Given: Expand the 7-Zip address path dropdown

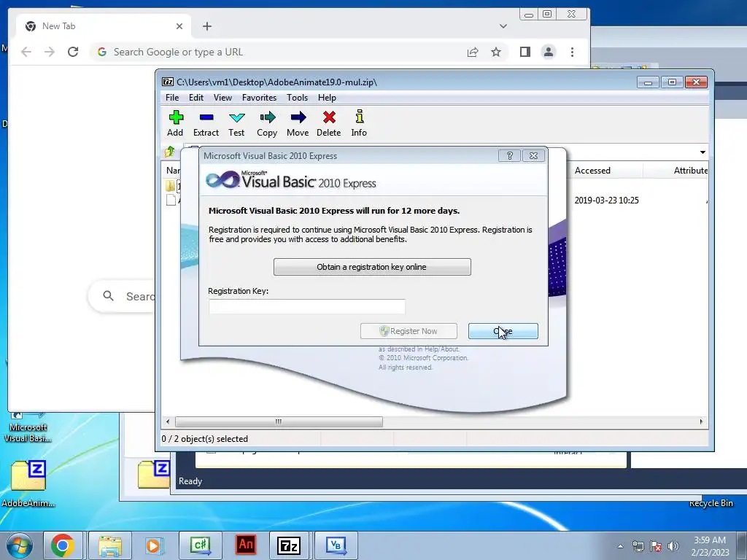Looking at the screenshot, I should click(x=703, y=152).
